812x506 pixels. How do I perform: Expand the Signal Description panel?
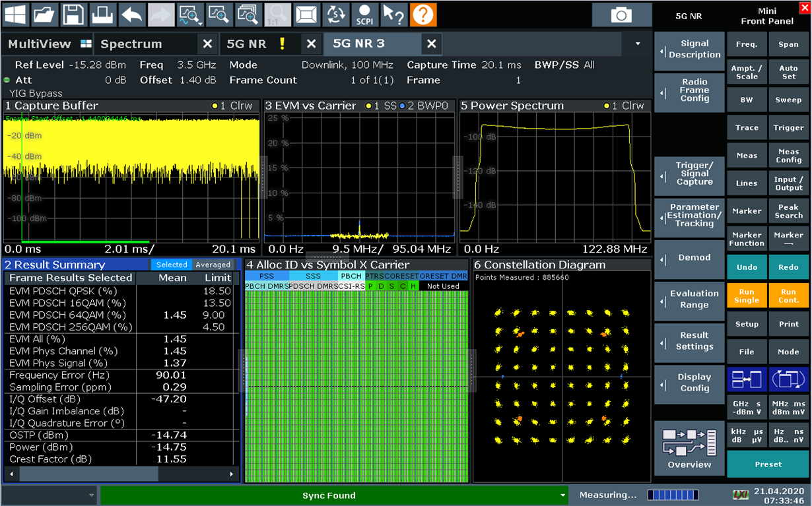point(689,49)
